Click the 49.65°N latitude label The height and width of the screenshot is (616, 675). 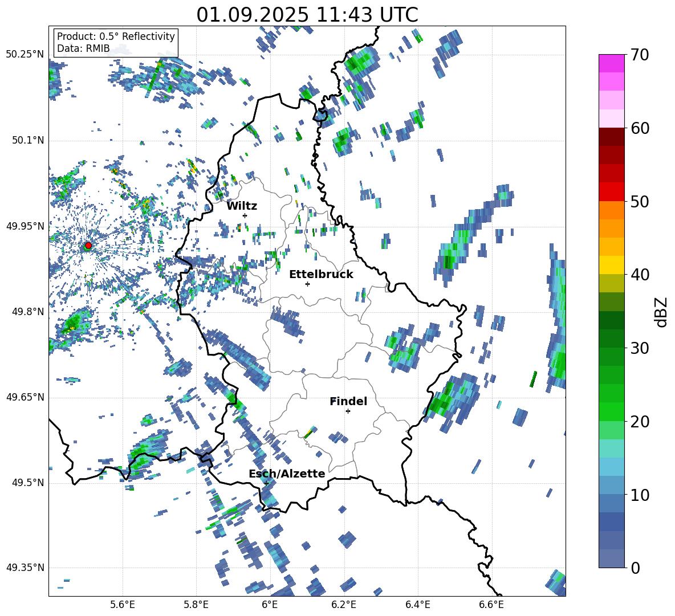(25, 397)
